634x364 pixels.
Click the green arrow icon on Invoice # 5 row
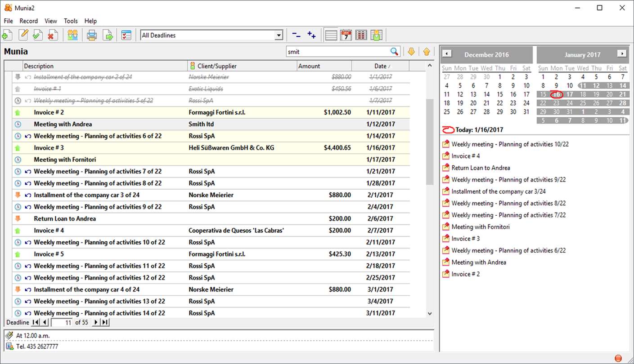tap(18, 254)
